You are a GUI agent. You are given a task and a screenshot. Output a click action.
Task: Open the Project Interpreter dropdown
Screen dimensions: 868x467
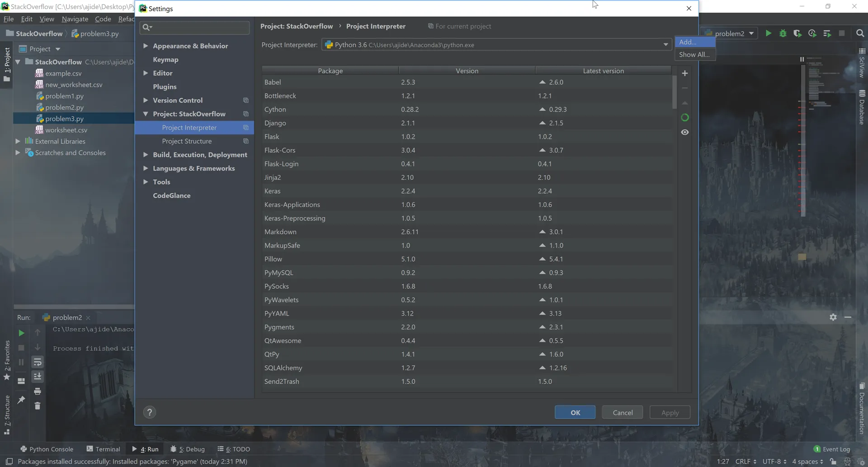(x=496, y=44)
